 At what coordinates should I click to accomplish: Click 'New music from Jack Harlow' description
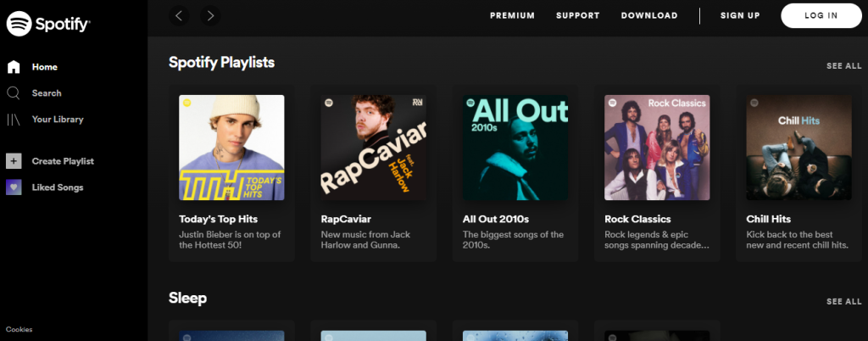[x=366, y=240]
